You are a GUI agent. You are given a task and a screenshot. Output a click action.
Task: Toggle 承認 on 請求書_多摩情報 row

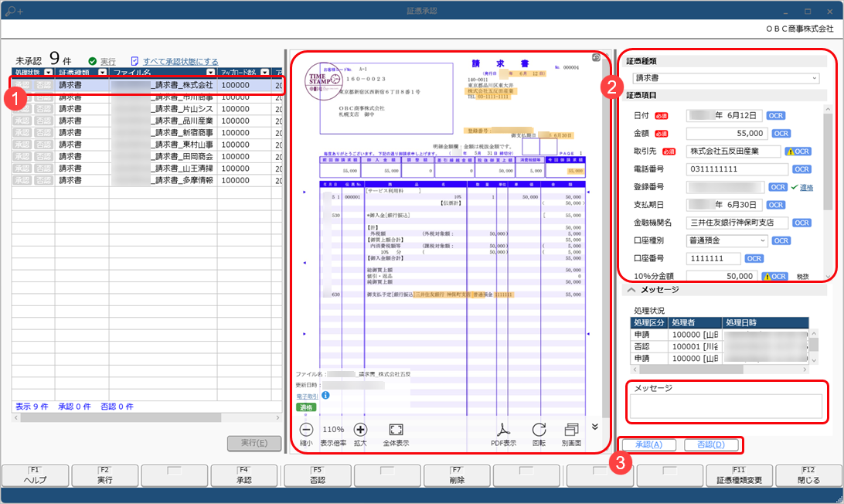(22, 180)
